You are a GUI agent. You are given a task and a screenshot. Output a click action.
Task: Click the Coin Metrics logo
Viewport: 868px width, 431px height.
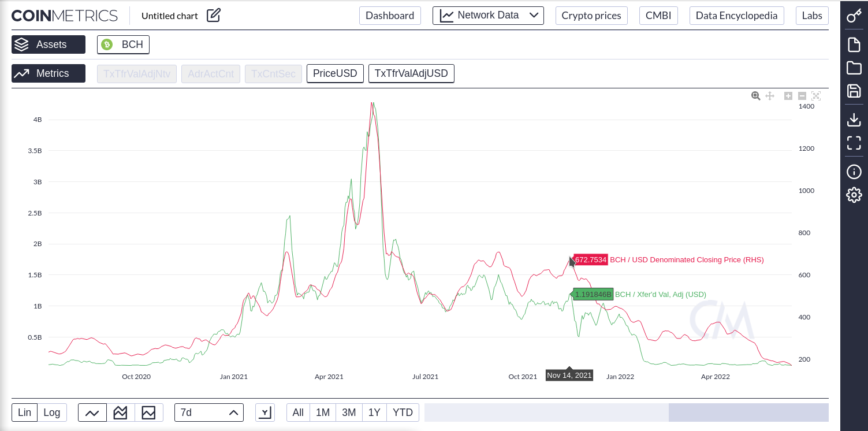tap(65, 16)
